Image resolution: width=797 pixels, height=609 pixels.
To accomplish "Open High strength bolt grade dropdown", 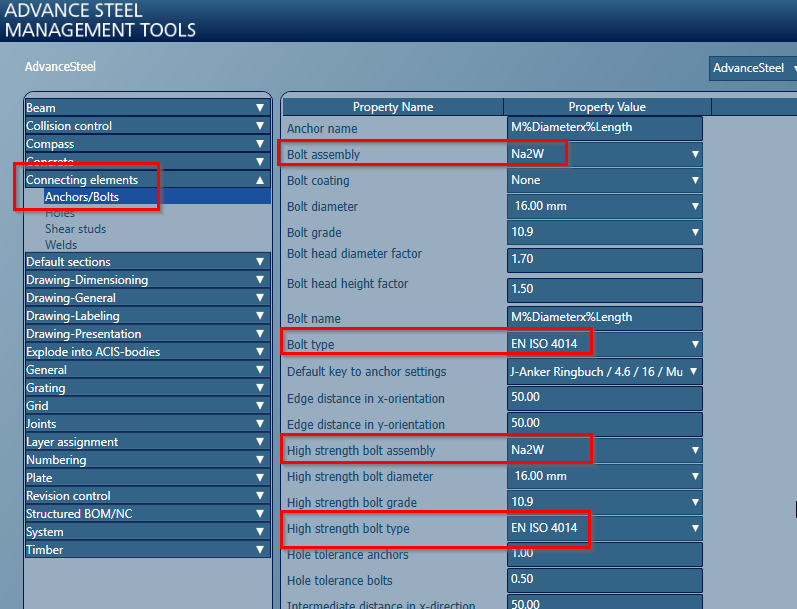I will point(605,502).
